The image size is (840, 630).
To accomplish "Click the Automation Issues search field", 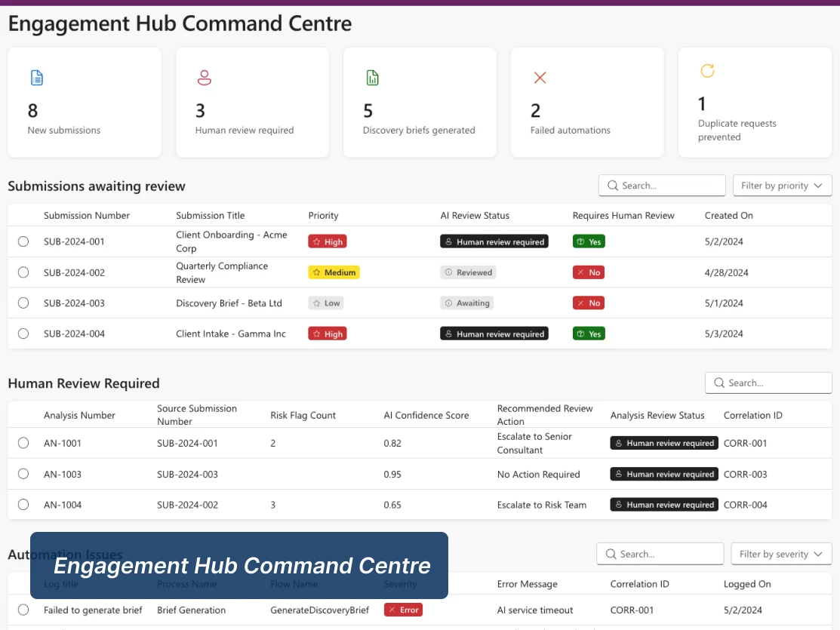I will [660, 554].
